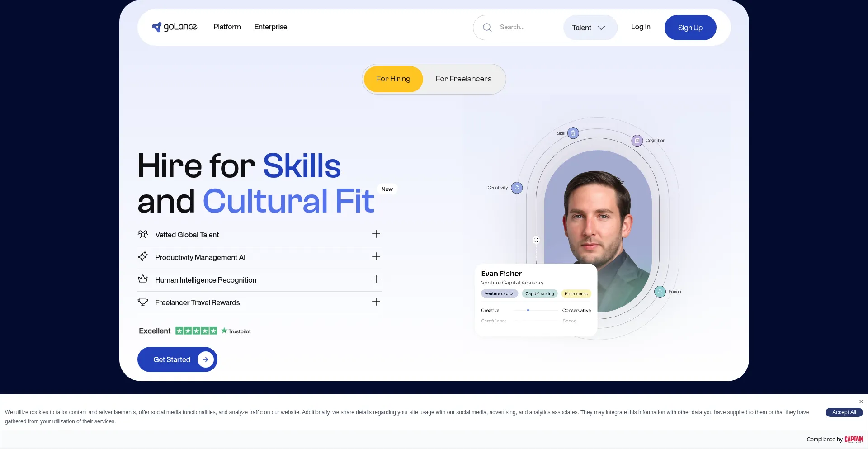Image resolution: width=868 pixels, height=449 pixels.
Task: Click the arrow icon inside Get Started
Action: [x=205, y=359]
